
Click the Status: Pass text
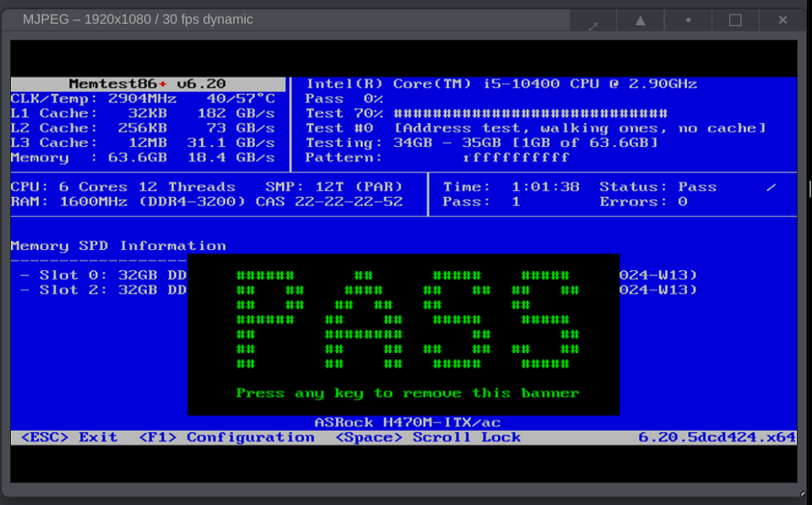point(658,187)
